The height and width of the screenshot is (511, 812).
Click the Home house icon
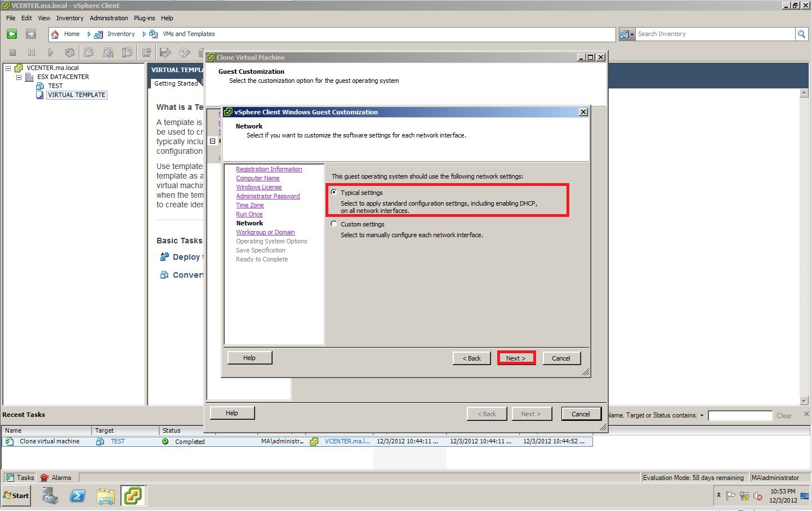tap(55, 34)
